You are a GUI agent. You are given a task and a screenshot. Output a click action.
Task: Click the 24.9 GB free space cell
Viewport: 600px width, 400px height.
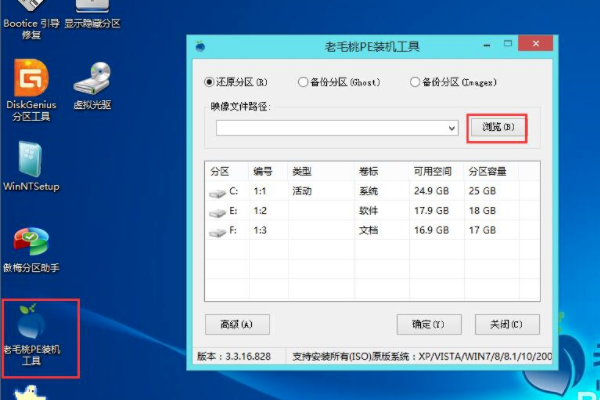431,191
